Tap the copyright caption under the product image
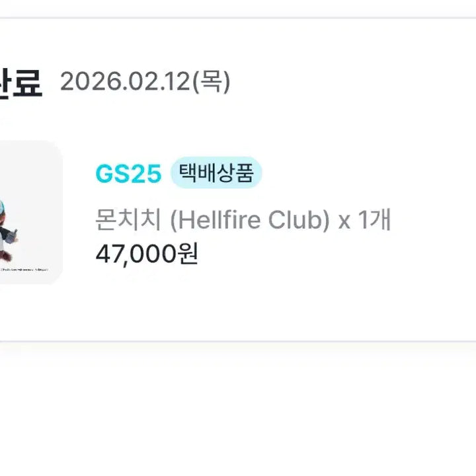The height and width of the screenshot is (476, 476). [26, 270]
